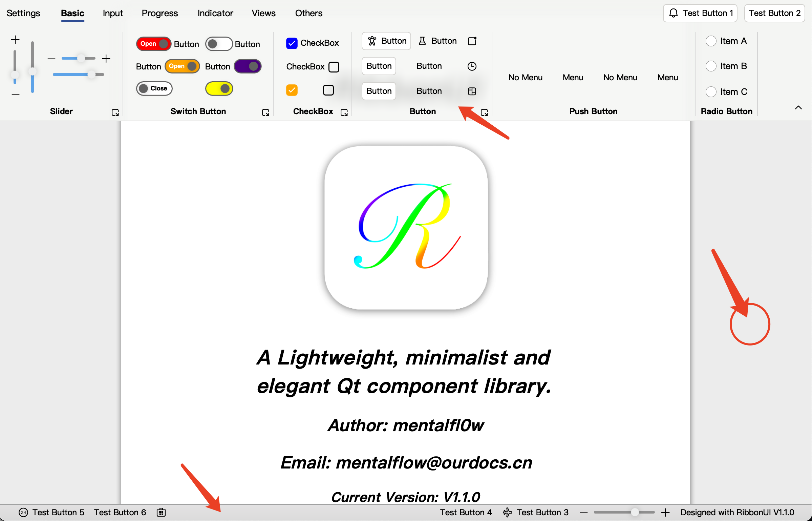Click the scissor/cut icon in Button section
The width and height of the screenshot is (812, 521).
[x=372, y=41]
